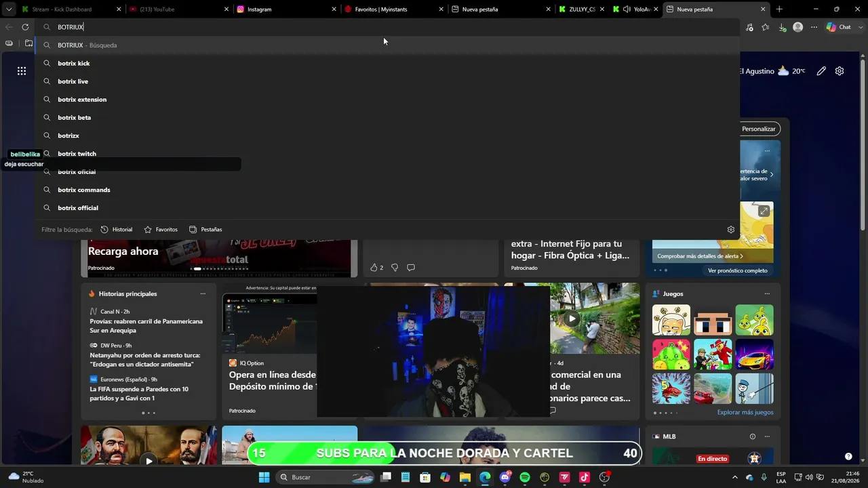
Task: Filter search by Historial
Action: tap(117, 230)
